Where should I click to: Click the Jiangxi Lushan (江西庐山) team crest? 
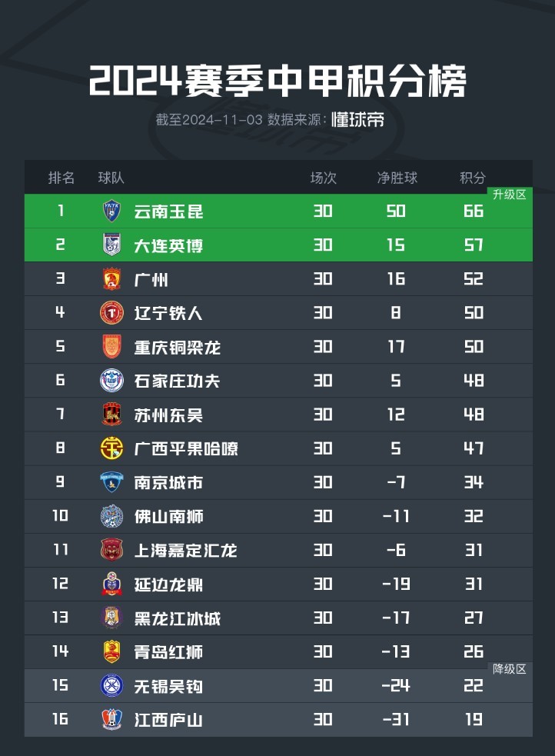(x=112, y=719)
